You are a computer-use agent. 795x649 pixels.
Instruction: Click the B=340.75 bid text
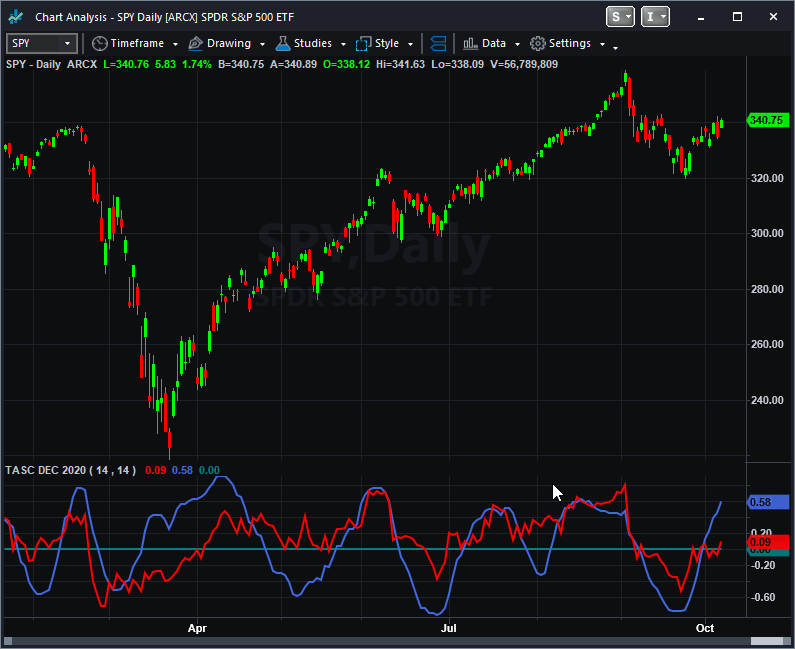point(241,64)
